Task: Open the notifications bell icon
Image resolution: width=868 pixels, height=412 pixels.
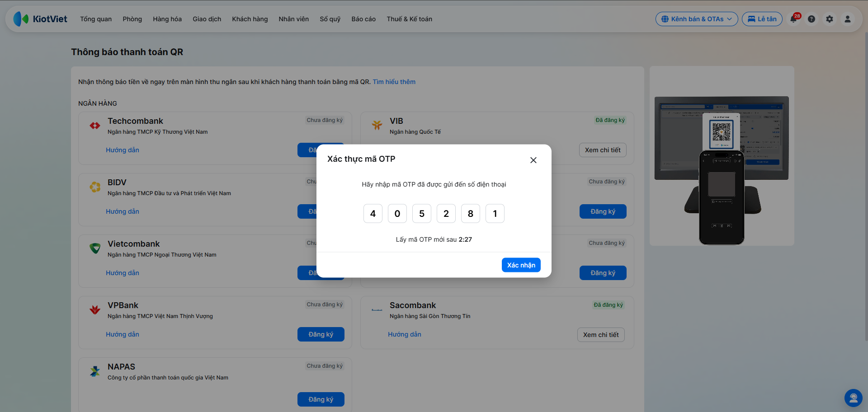Action: 793,19
